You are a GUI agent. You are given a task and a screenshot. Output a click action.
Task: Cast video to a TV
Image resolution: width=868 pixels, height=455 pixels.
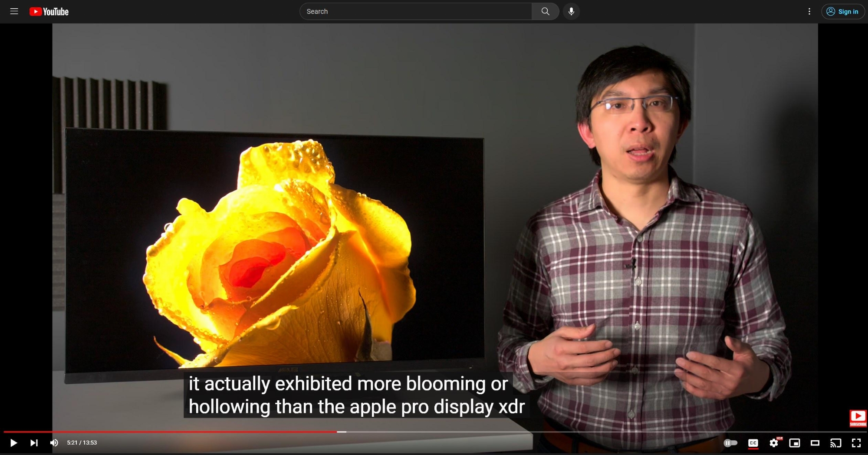(x=835, y=443)
